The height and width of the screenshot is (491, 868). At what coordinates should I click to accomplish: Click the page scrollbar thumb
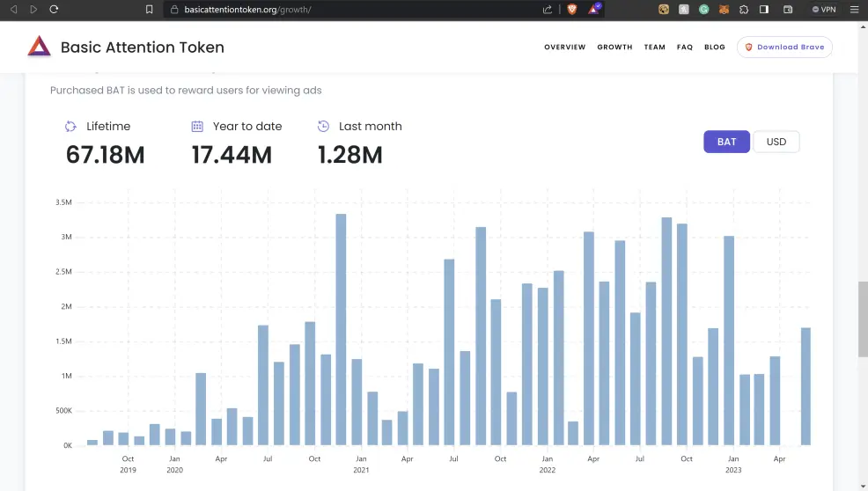coord(863,319)
